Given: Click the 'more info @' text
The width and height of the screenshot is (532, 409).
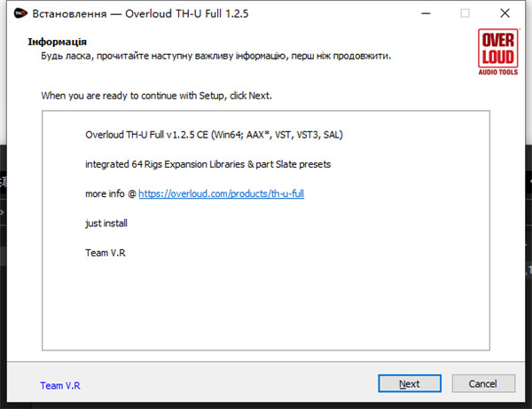Looking at the screenshot, I should pyautogui.click(x=111, y=193).
